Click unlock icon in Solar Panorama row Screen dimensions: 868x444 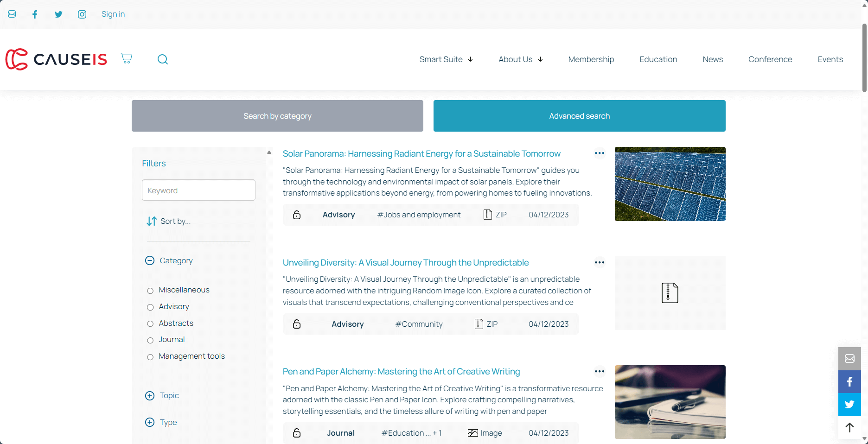[297, 215]
